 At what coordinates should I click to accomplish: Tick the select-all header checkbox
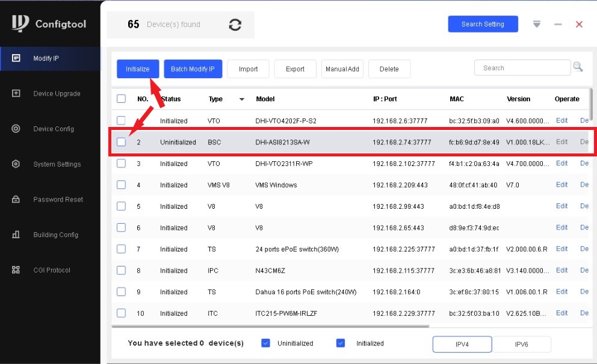tap(122, 99)
